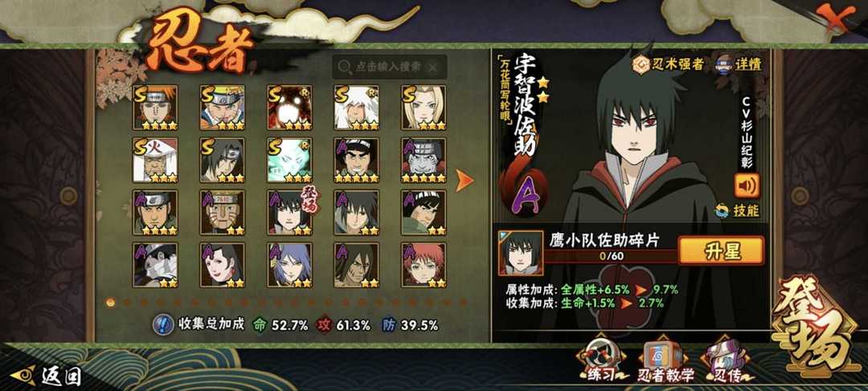Image resolution: width=868 pixels, height=391 pixels.
Task: Select the red-haired Sasori A-rank portrait
Action: click(x=424, y=265)
